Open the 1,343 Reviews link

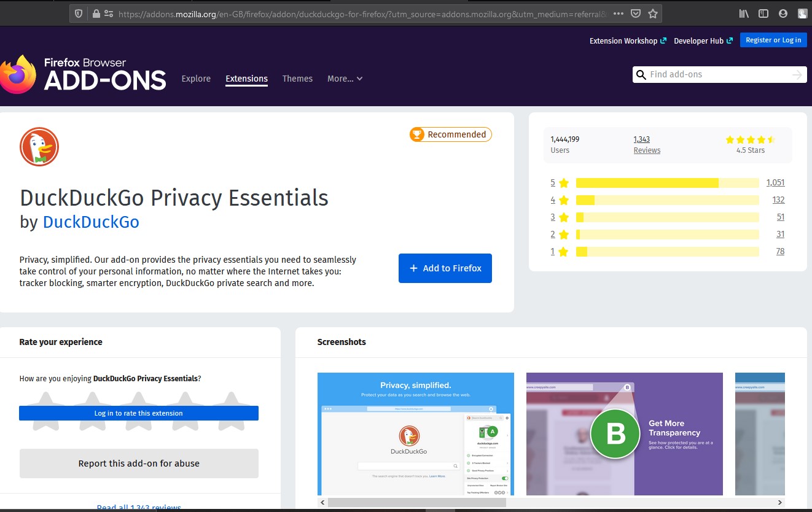(x=647, y=145)
